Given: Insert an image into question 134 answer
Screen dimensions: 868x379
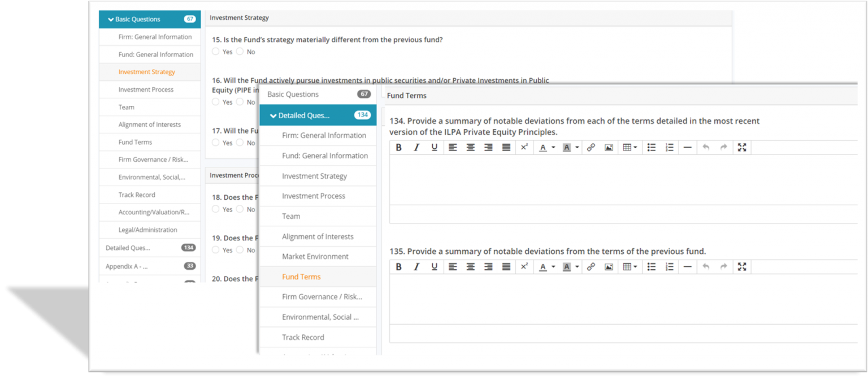Looking at the screenshot, I should (x=609, y=147).
